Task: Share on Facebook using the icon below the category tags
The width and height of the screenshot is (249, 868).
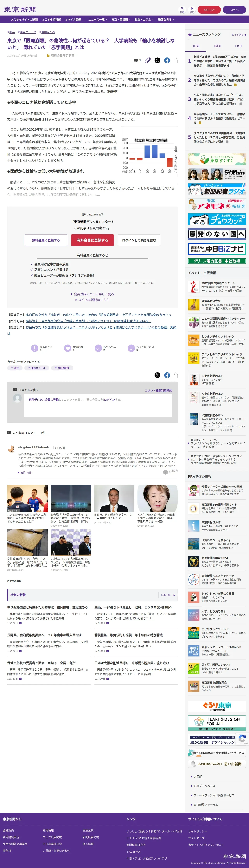Action: tap(167, 375)
